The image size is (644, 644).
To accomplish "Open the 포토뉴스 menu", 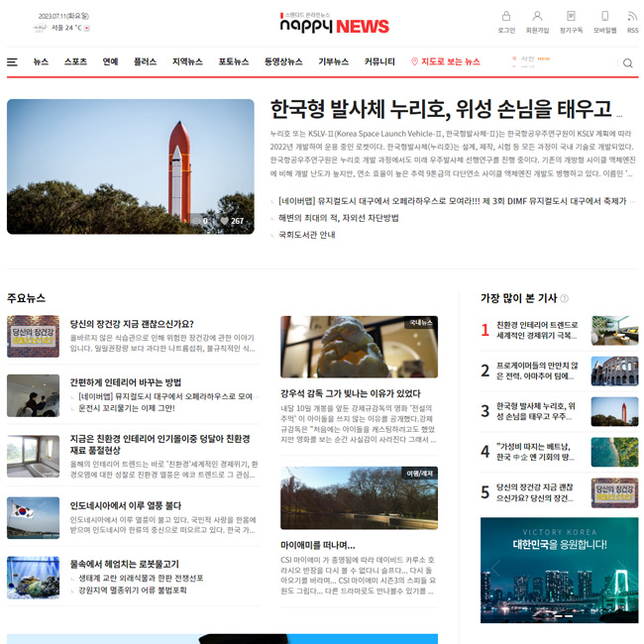I will point(234,61).
